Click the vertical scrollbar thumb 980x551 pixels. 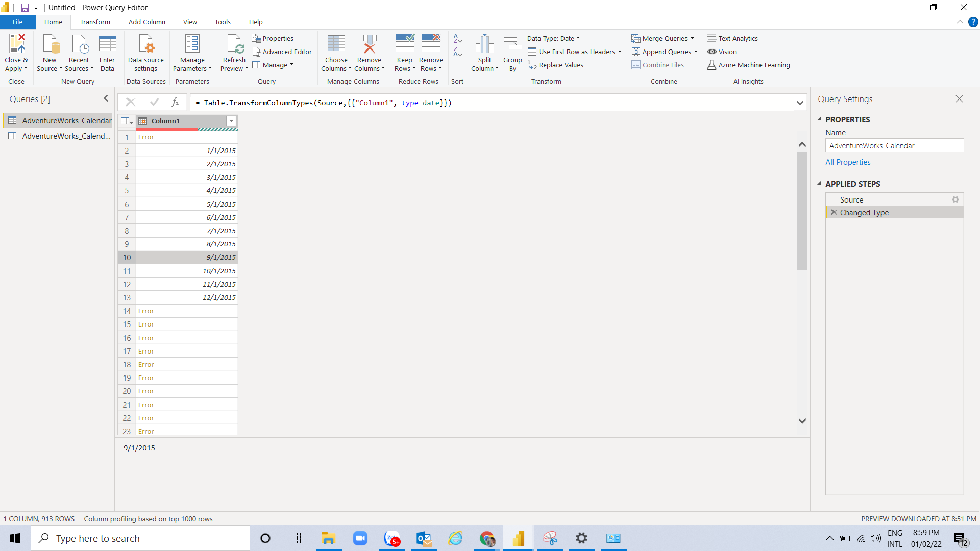[802, 211]
